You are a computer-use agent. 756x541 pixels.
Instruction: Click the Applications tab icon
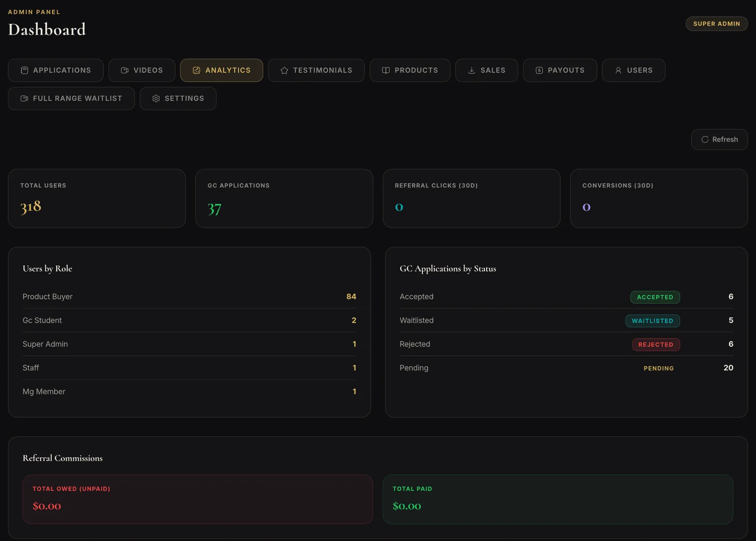[25, 70]
